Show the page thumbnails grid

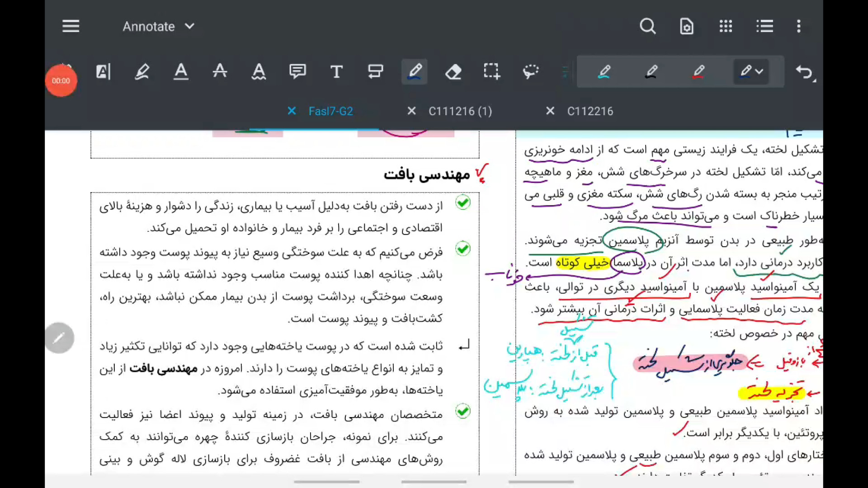coord(726,26)
